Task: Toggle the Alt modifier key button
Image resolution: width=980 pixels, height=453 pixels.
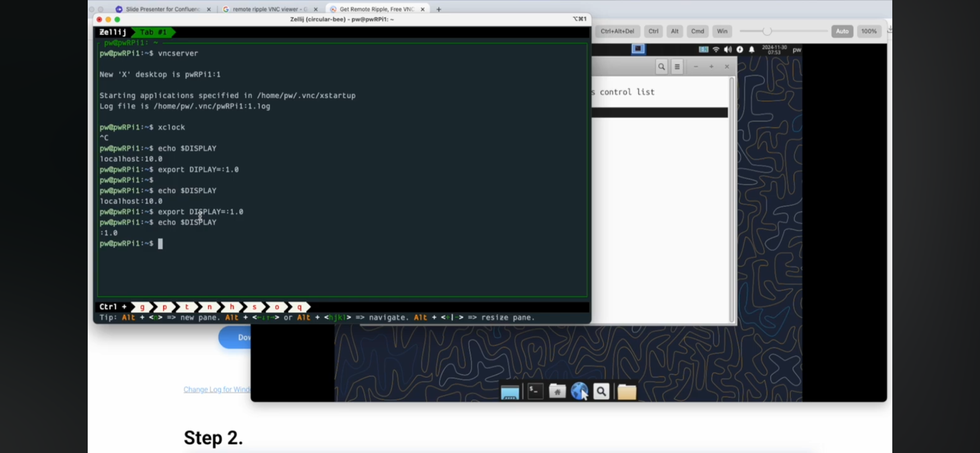Action: (x=675, y=31)
